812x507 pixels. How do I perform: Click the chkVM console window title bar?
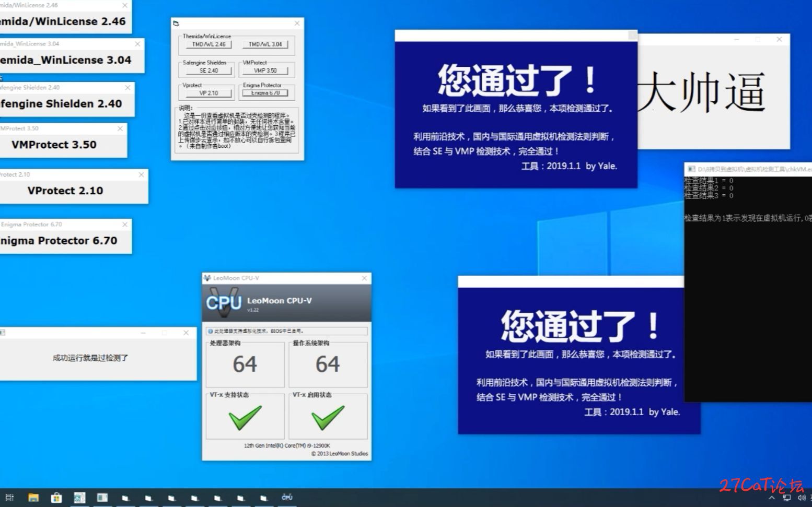click(748, 169)
